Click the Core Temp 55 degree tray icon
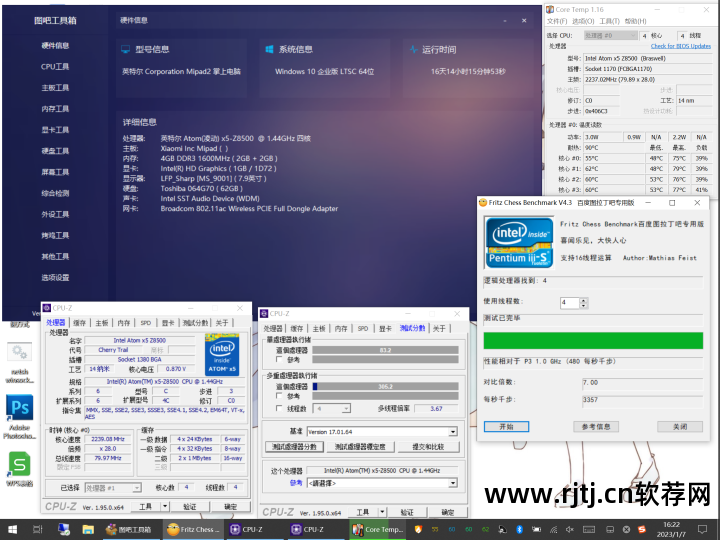The width and height of the screenshot is (720, 540). click(435, 529)
